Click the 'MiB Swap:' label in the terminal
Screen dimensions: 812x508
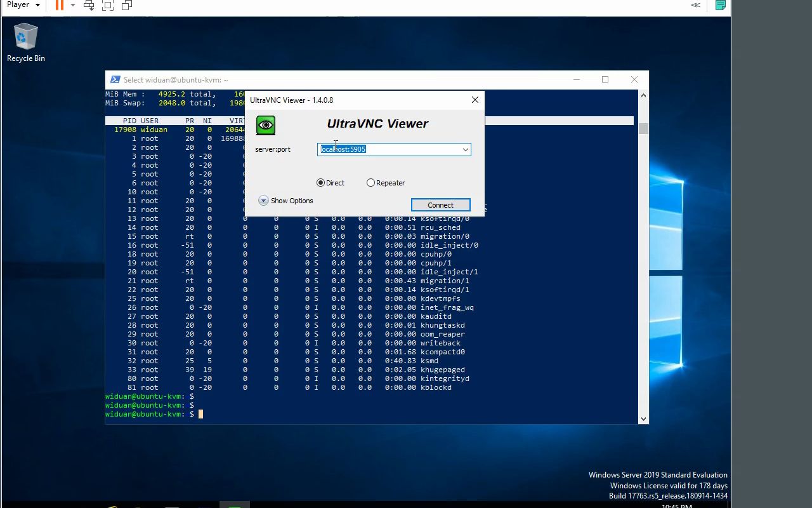[125, 103]
